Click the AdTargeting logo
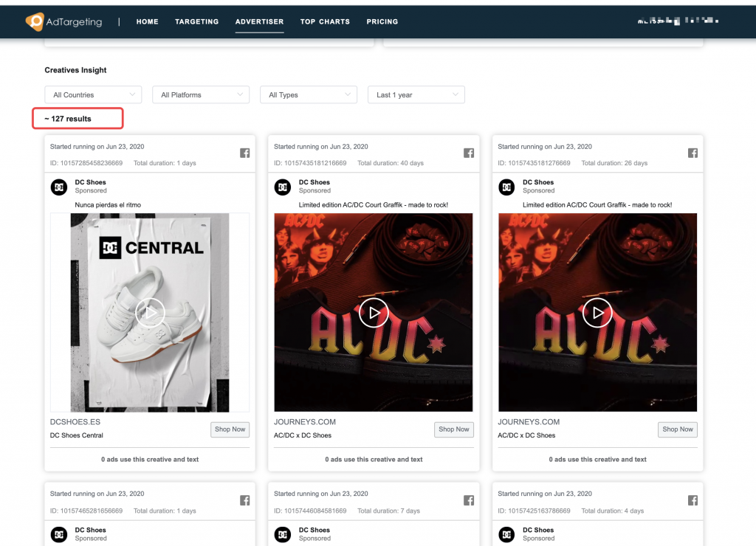This screenshot has width=756, height=546. pos(63,21)
